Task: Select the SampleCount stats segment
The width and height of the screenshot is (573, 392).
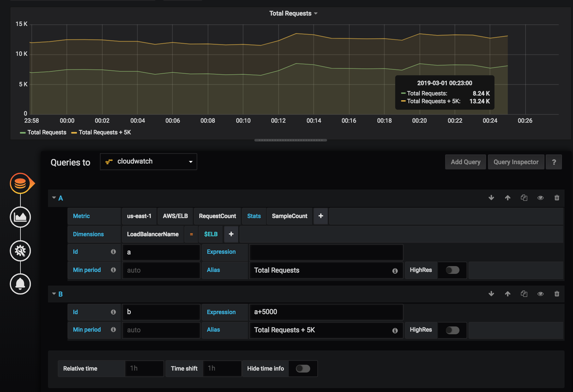Action: [289, 216]
